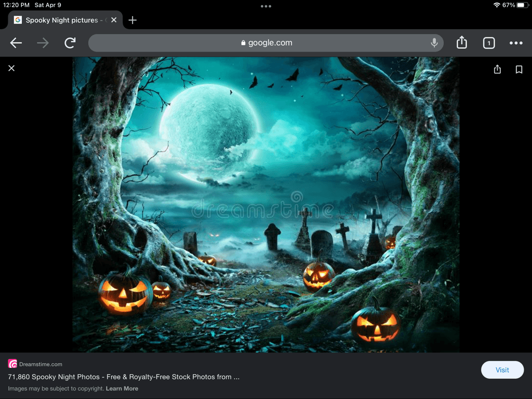Go back using the left arrow

coord(16,43)
